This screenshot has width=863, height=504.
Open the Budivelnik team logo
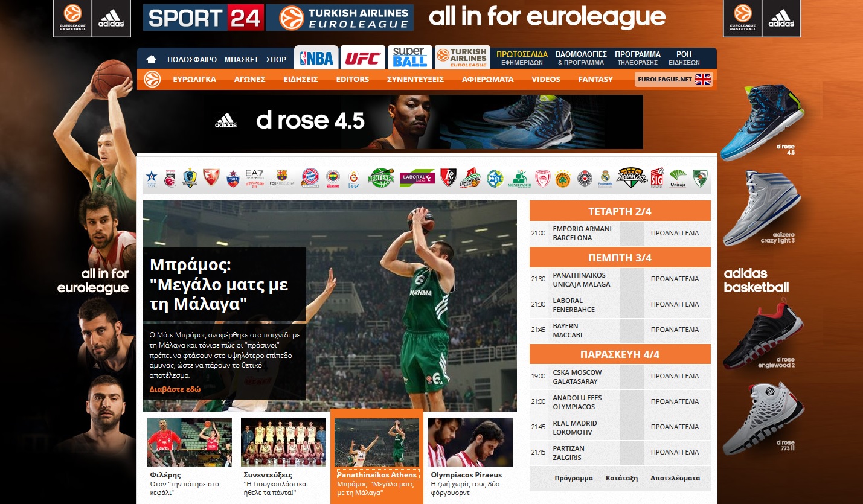point(190,178)
